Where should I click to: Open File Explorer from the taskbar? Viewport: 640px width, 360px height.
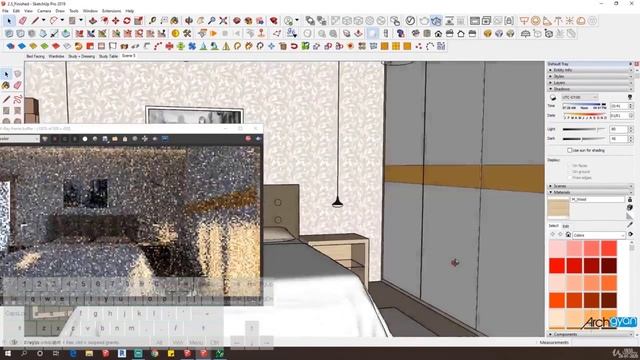[x=89, y=353]
